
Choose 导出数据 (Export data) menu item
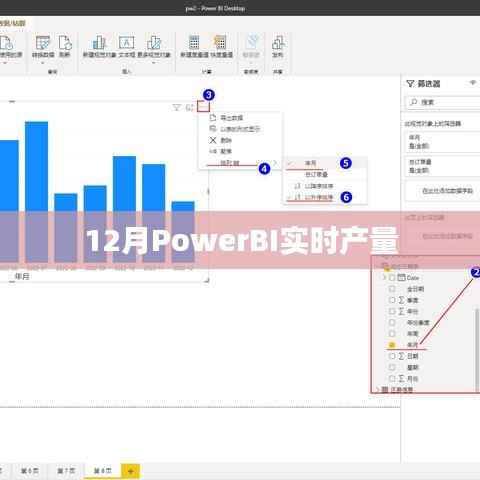(240, 118)
